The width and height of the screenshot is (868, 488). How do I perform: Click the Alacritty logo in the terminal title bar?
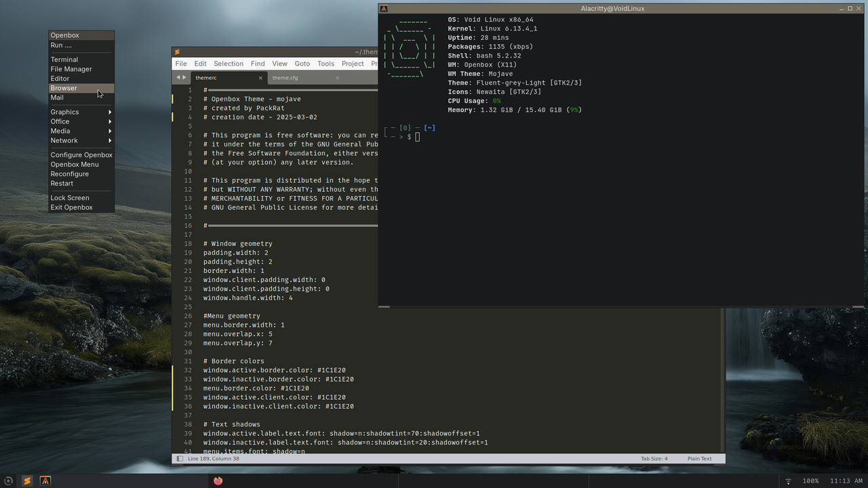tap(384, 9)
